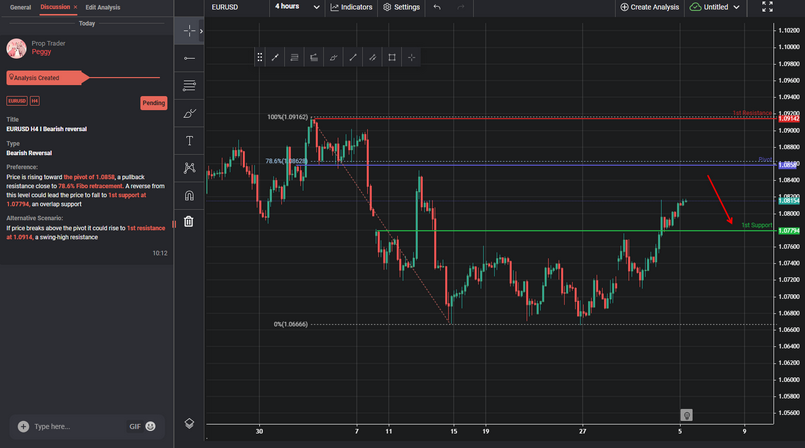805x448 pixels.
Task: Click the 100%(1.09162) Fibonacci label
Action: pos(288,117)
